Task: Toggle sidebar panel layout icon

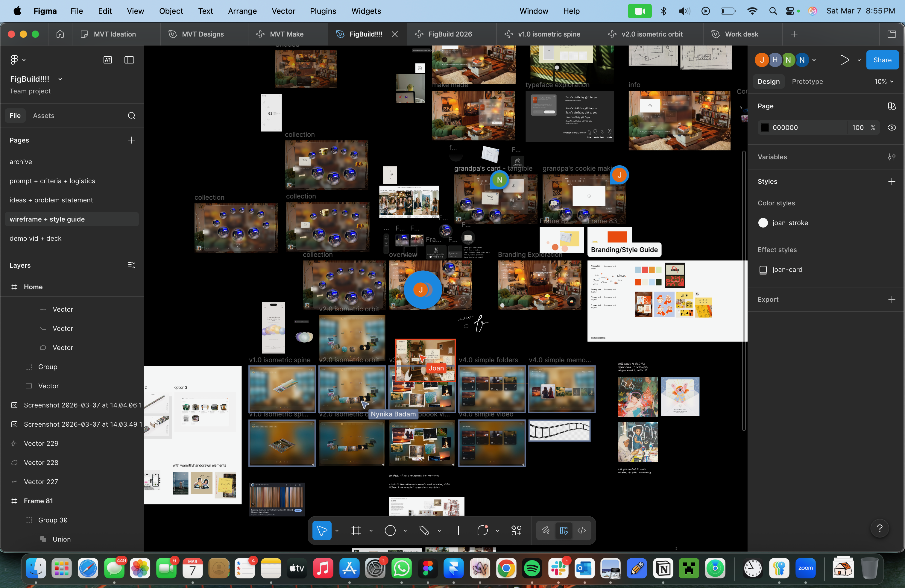Action: (129, 60)
